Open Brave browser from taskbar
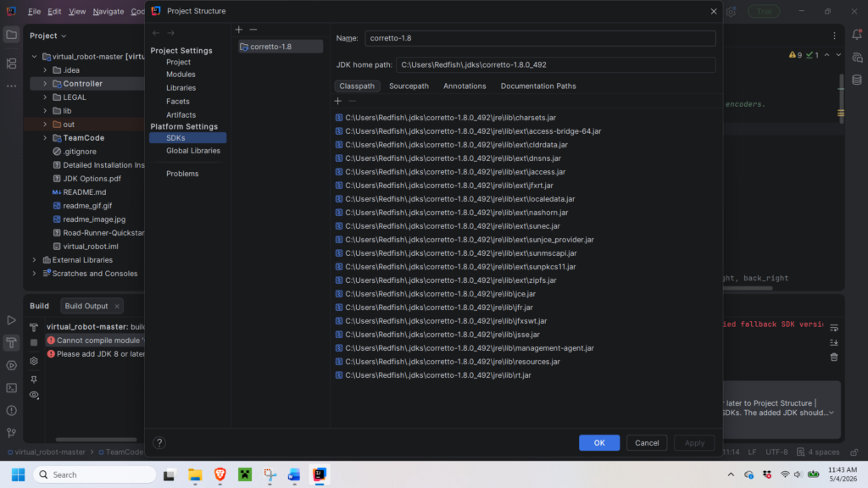 pyautogui.click(x=220, y=474)
